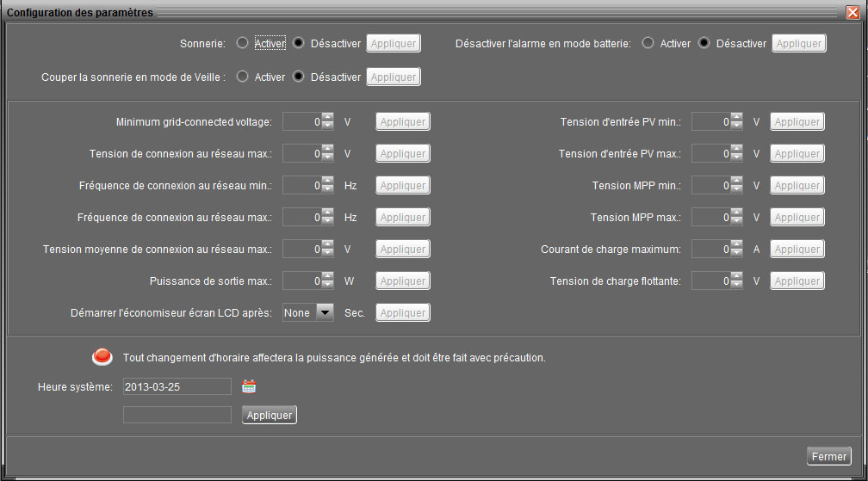Image resolution: width=868 pixels, height=481 pixels.
Task: Decrease Tension de connexion au réseau max value
Action: click(328, 157)
